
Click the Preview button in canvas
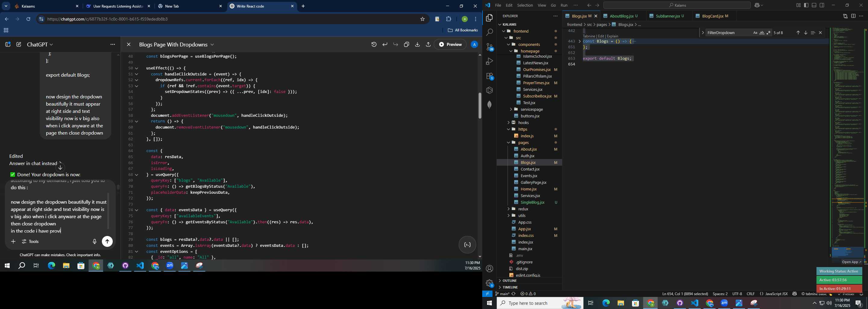click(450, 45)
